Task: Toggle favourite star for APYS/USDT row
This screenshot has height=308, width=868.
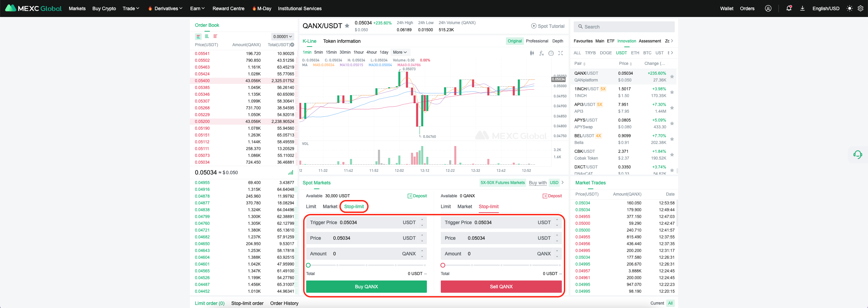Action: click(x=672, y=124)
